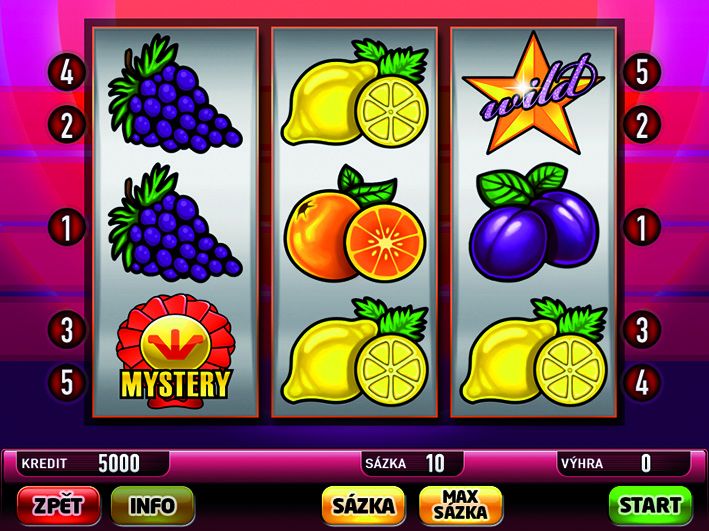The height and width of the screenshot is (531, 709).
Task: Click the plum symbol on third reel
Action: point(534,222)
